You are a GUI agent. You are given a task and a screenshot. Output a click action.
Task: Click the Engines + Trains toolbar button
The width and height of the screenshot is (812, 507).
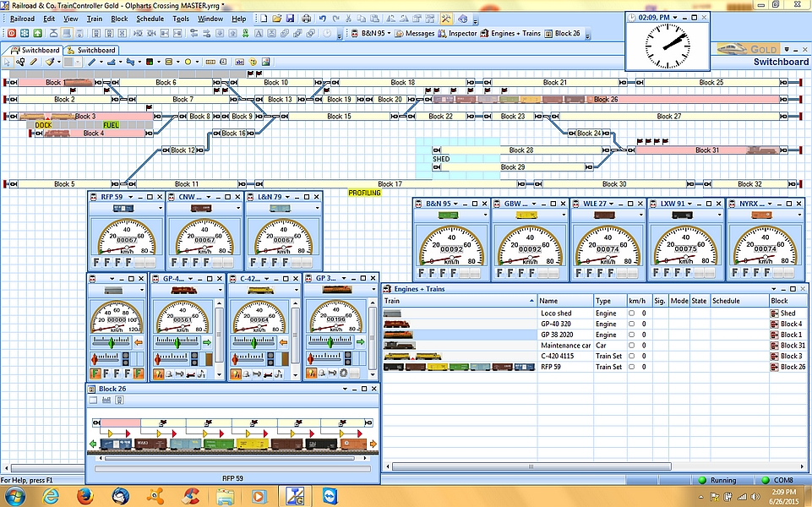point(510,33)
